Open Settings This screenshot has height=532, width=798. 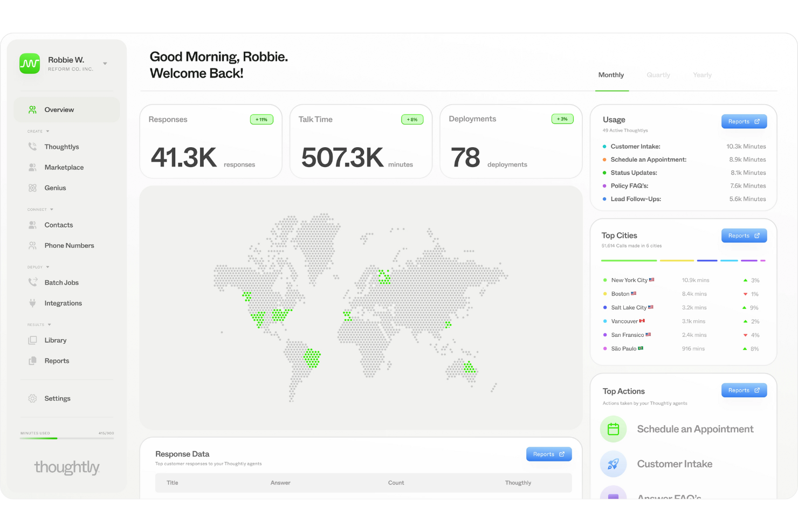[57, 398]
